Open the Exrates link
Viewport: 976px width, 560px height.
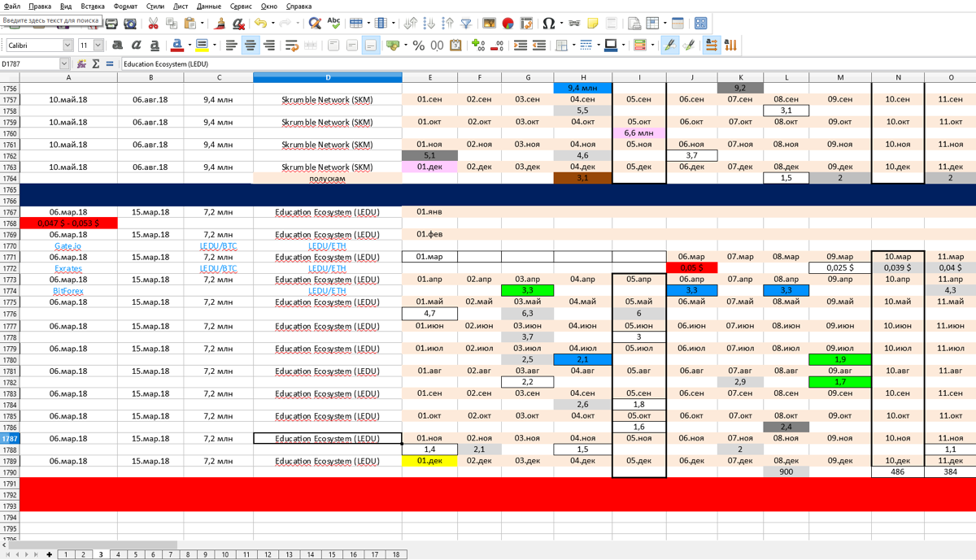pyautogui.click(x=68, y=268)
